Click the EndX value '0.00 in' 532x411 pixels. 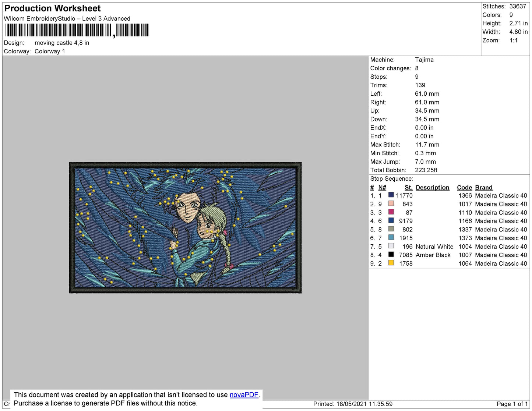click(x=424, y=128)
